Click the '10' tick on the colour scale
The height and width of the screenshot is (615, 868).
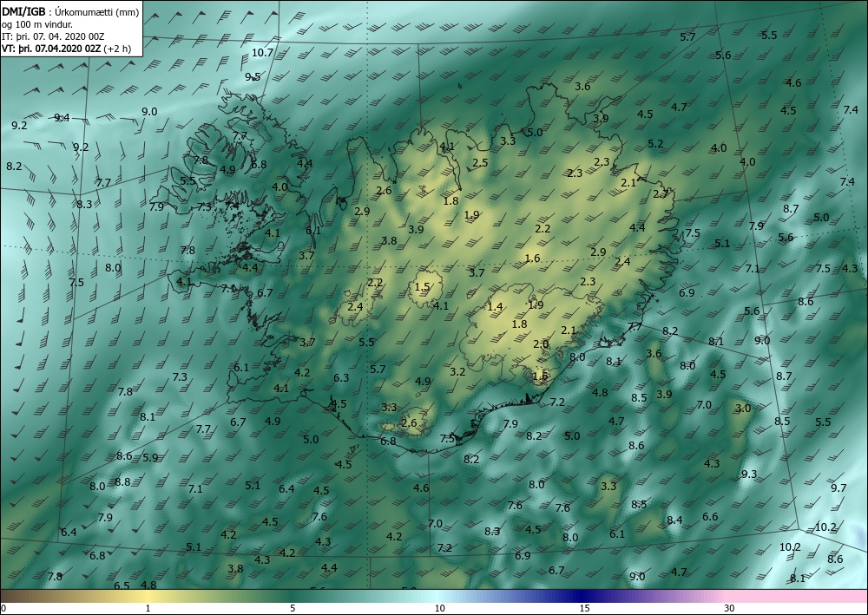coord(439,609)
